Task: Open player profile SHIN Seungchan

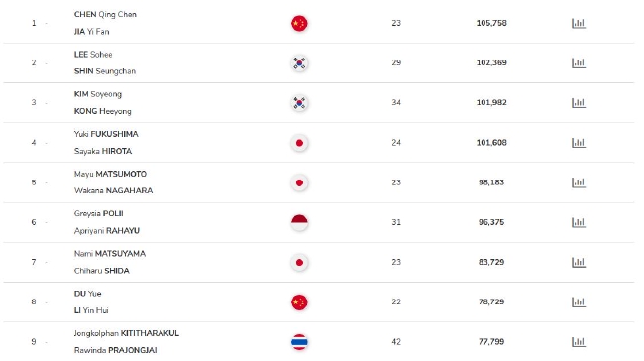Action: 105,71
